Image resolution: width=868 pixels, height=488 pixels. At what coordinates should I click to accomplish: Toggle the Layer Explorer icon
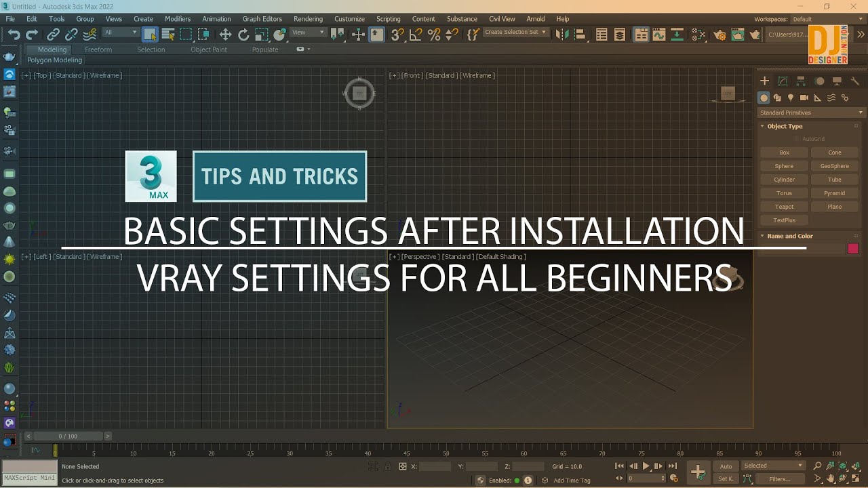coord(620,35)
